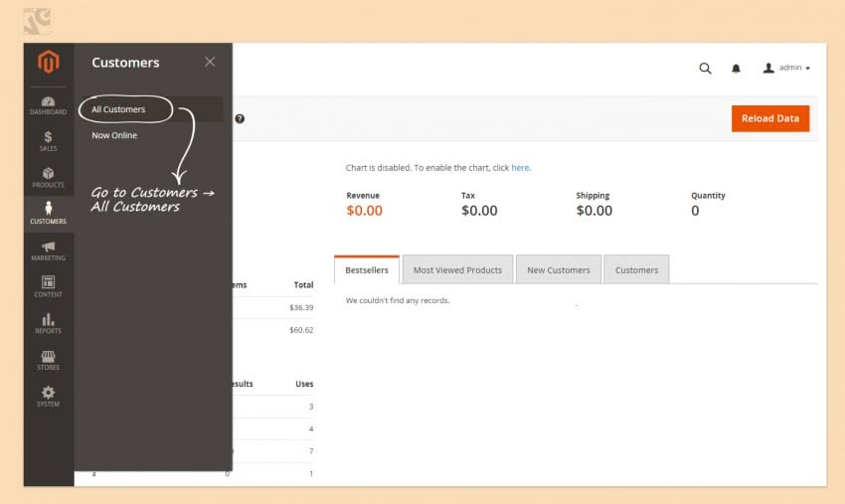Screen dimensions: 845x504
Task: Switch to the Customers tab
Action: point(636,269)
